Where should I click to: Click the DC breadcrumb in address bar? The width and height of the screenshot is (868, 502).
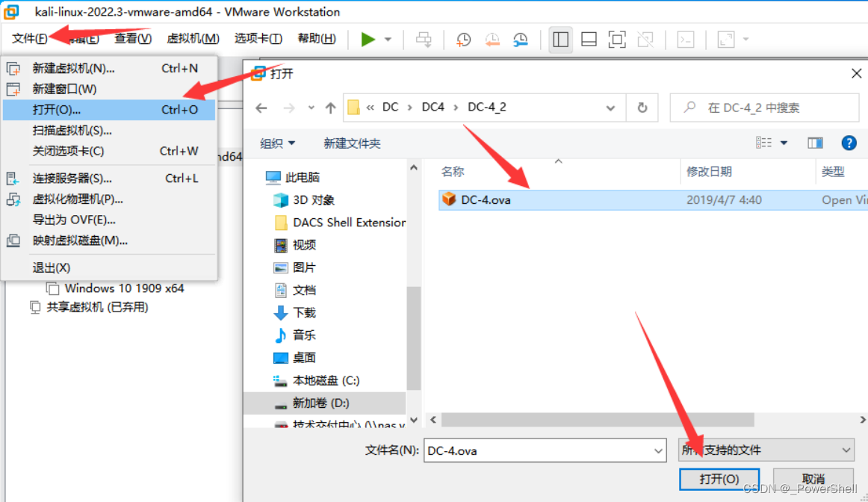(390, 108)
